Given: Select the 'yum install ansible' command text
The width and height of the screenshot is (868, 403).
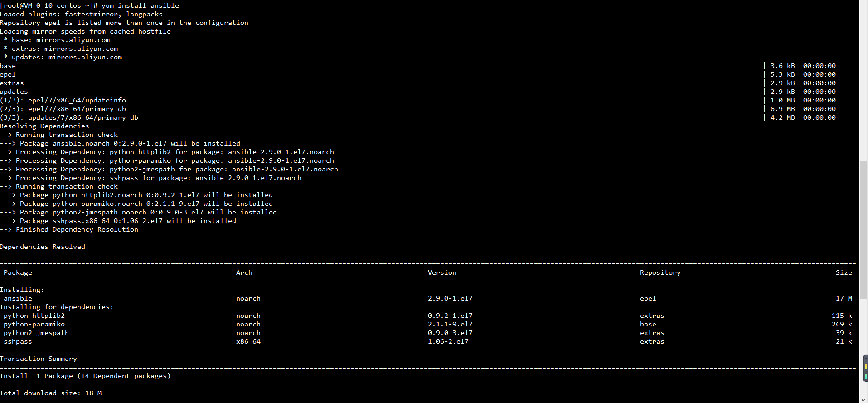Looking at the screenshot, I should coord(140,5).
